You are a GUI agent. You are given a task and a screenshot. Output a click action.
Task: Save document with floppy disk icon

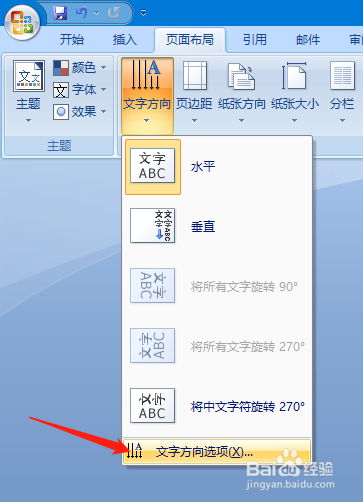pyautogui.click(x=60, y=13)
